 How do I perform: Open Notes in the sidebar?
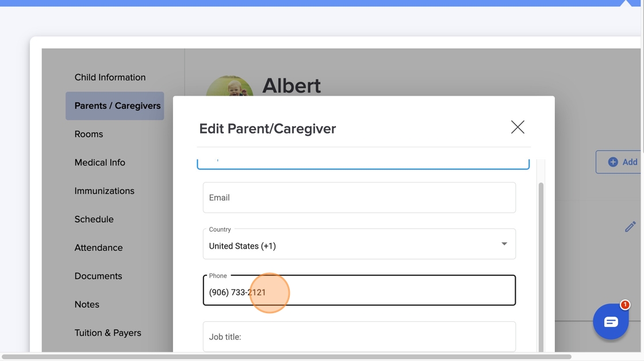(x=87, y=305)
